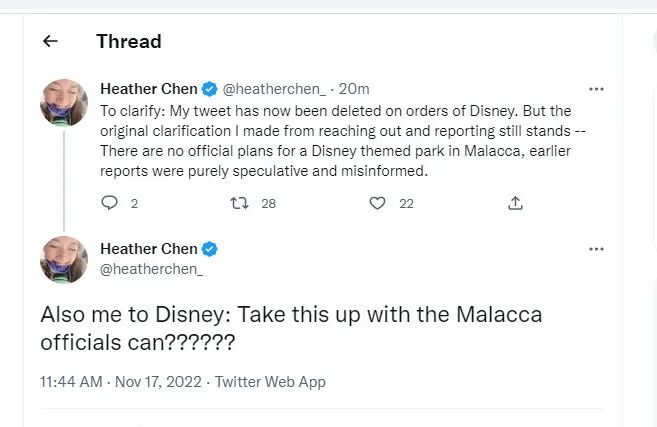
Task: Open Heather Chen profile from first tweet name
Action: [149, 89]
